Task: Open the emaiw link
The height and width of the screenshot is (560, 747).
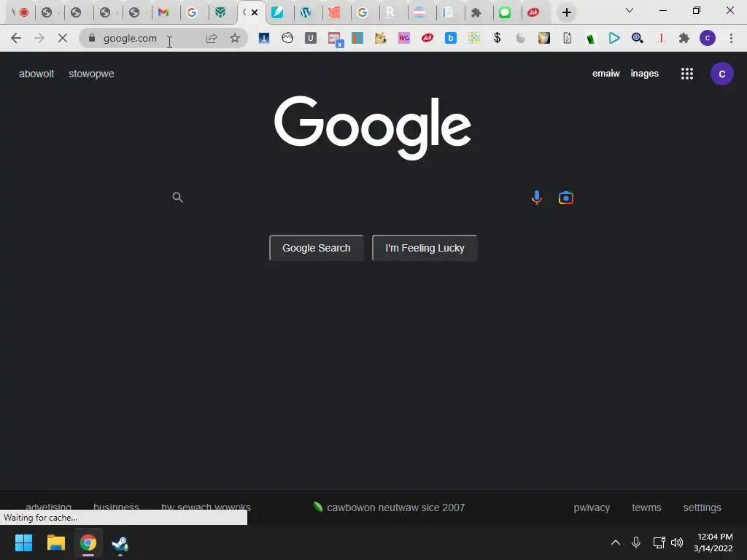Action: [606, 74]
